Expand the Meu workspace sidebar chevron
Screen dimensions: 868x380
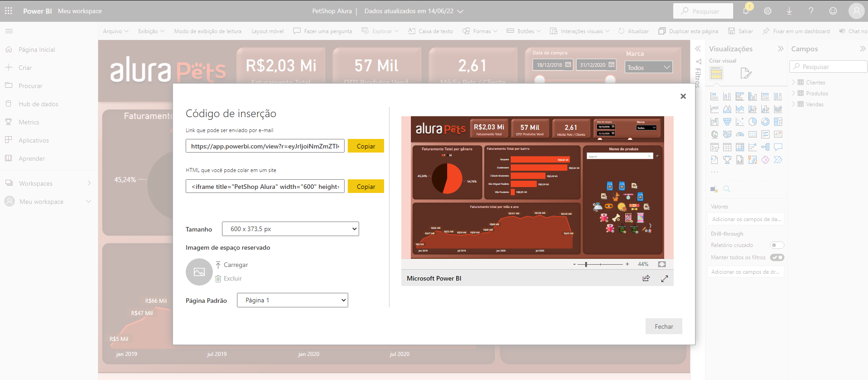89,202
